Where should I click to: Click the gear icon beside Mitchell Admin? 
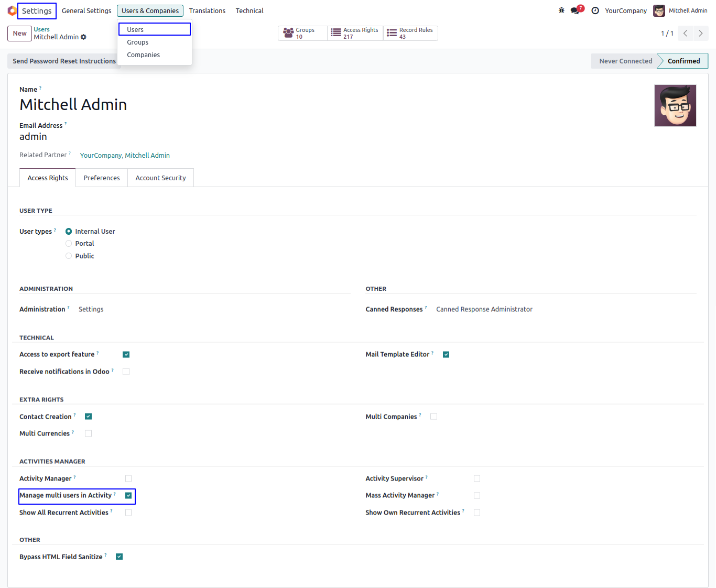(x=84, y=37)
